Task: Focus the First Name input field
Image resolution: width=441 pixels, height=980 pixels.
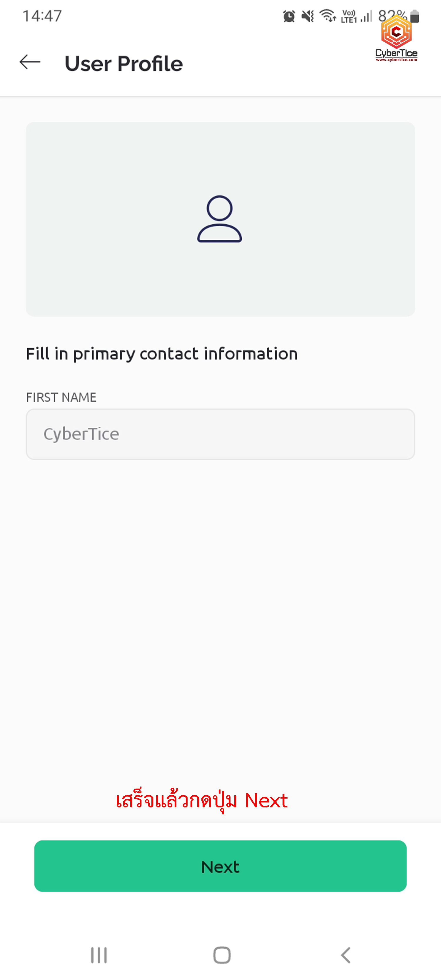Action: (220, 434)
